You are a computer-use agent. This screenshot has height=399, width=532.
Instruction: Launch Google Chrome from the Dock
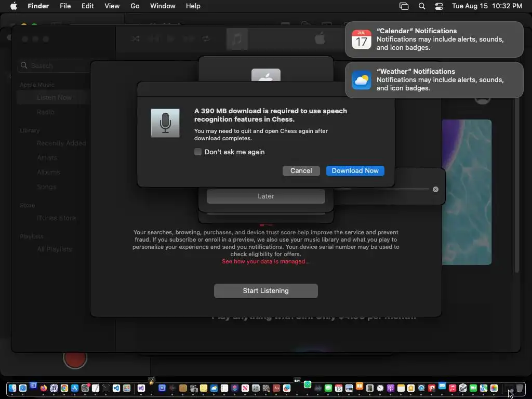point(64,388)
